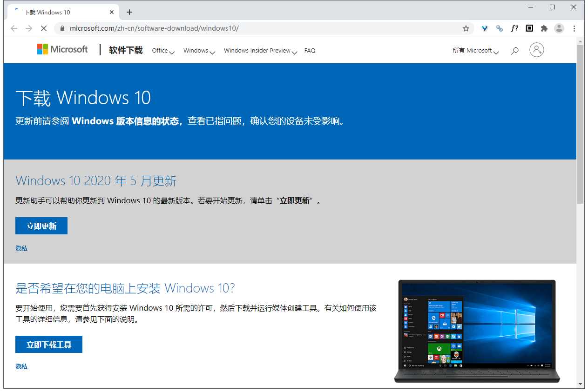Click the Chrome profile avatar icon
Image resolution: width=588 pixels, height=392 pixels.
click(x=559, y=28)
